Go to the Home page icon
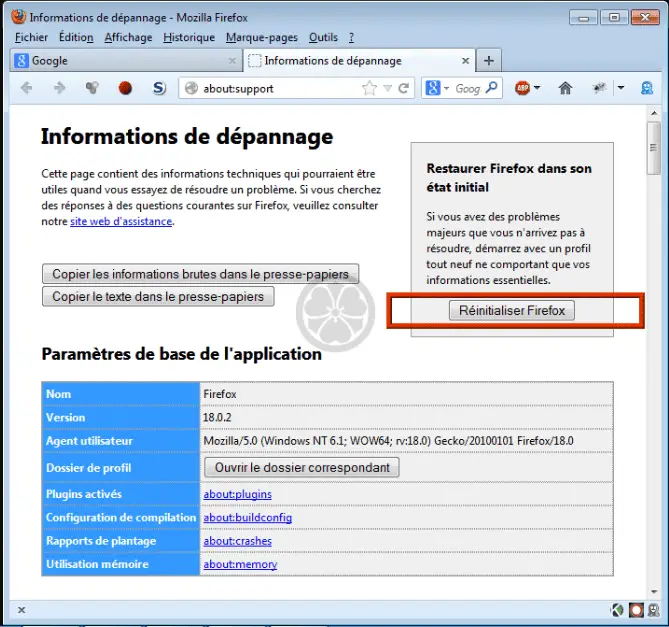669x627 pixels. (565, 88)
